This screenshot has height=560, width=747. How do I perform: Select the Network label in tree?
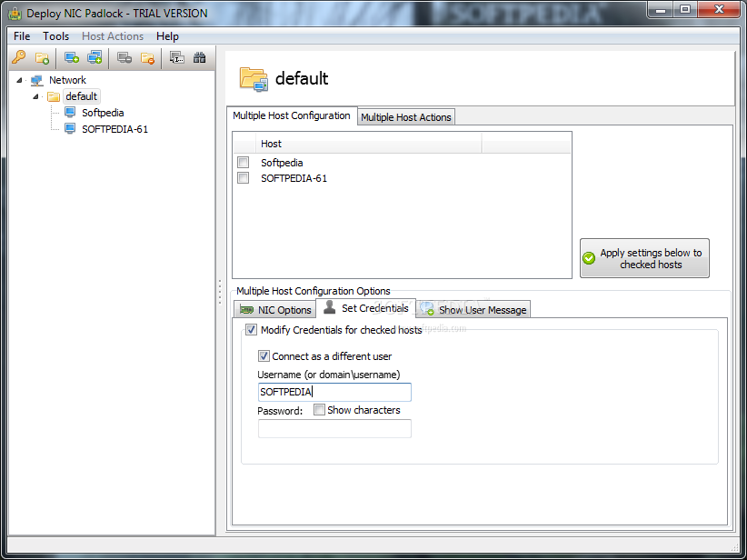[x=67, y=80]
